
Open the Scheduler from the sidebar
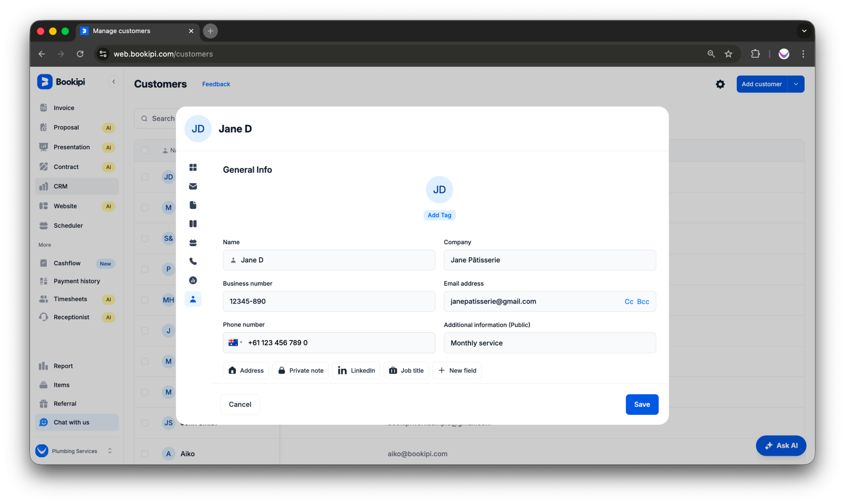[x=68, y=225]
